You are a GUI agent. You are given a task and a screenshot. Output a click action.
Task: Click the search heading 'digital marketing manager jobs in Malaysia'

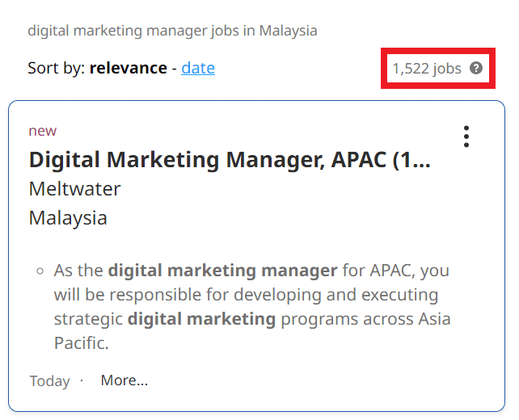pyautogui.click(x=172, y=31)
